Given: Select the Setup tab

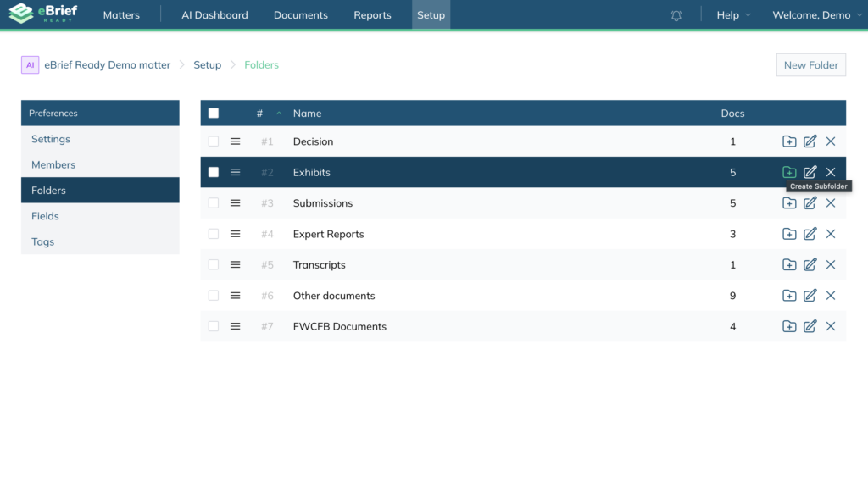Looking at the screenshot, I should click(431, 15).
